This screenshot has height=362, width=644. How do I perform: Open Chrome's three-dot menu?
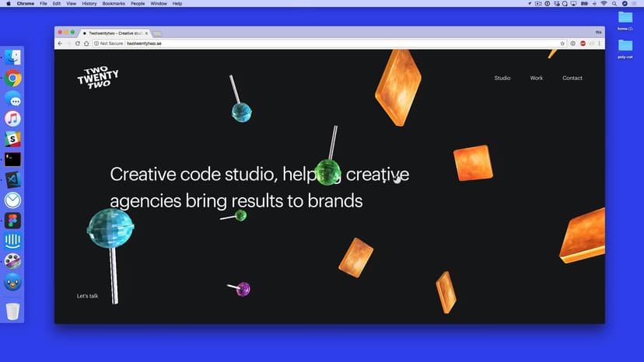599,44
